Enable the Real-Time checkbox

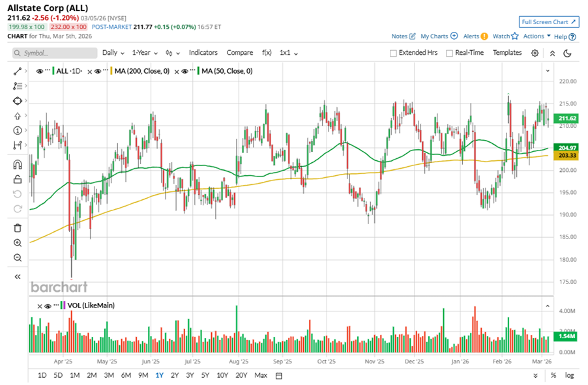click(x=449, y=53)
